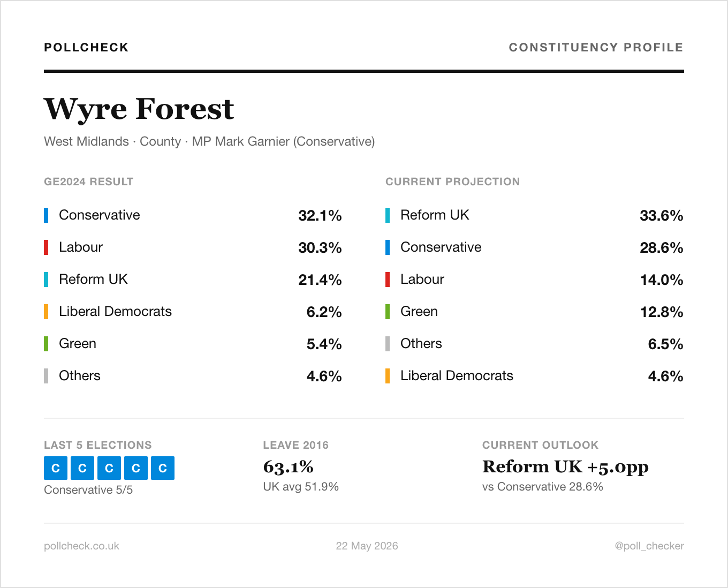This screenshot has height=588, width=728.
Task: Click the first Conservative election result box
Action: pos(56,468)
